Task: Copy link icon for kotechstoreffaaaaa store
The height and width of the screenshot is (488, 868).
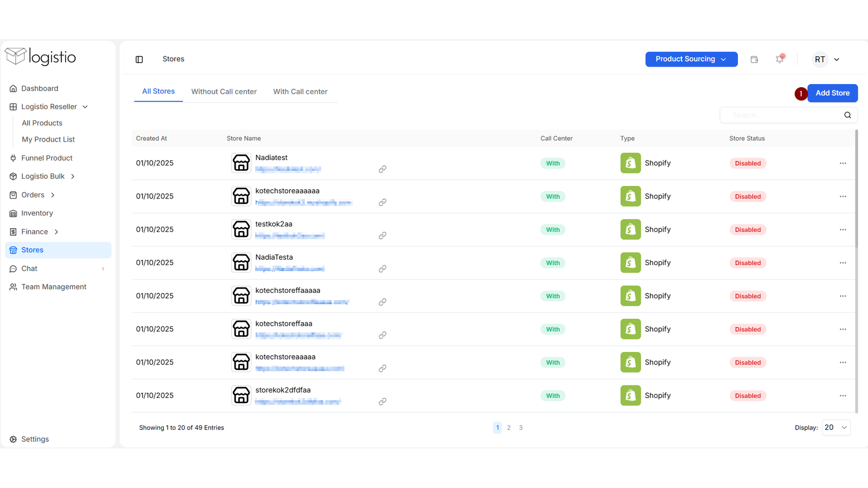Action: tap(382, 301)
